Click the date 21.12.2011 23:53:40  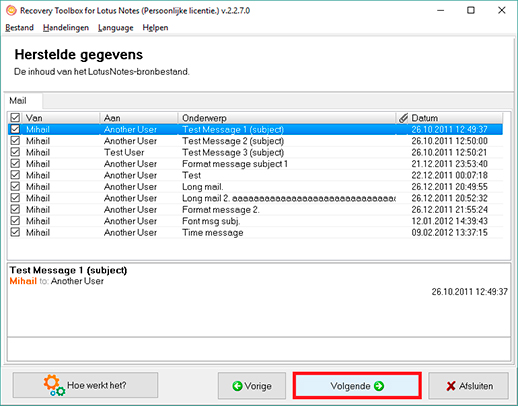tap(449, 164)
